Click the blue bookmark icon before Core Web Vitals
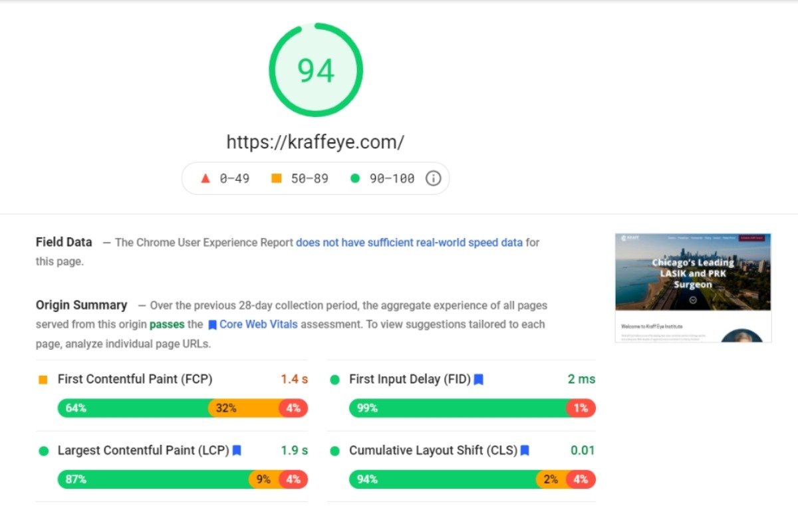The width and height of the screenshot is (798, 532). click(x=212, y=325)
